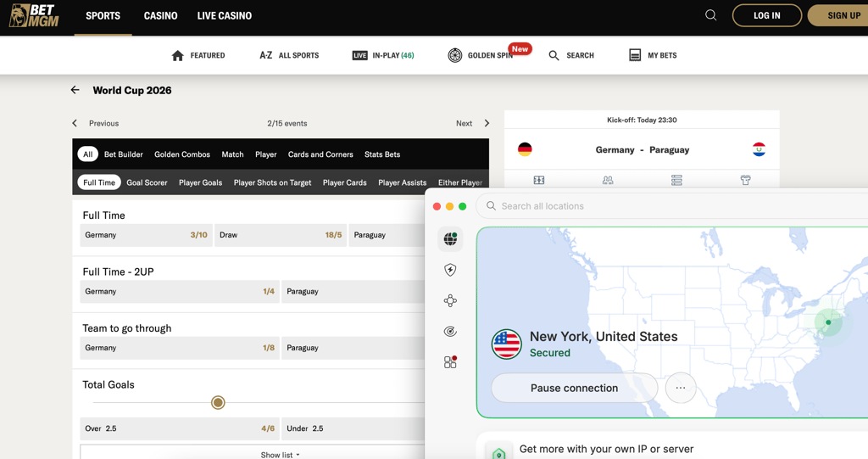868x459 pixels.
Task: Click the SIGN UP button
Action: point(838,15)
